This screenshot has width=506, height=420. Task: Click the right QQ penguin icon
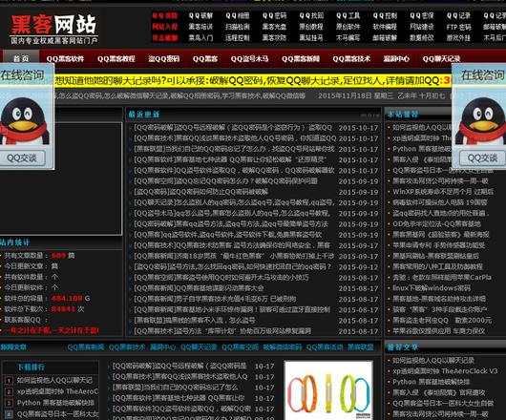[481, 120]
